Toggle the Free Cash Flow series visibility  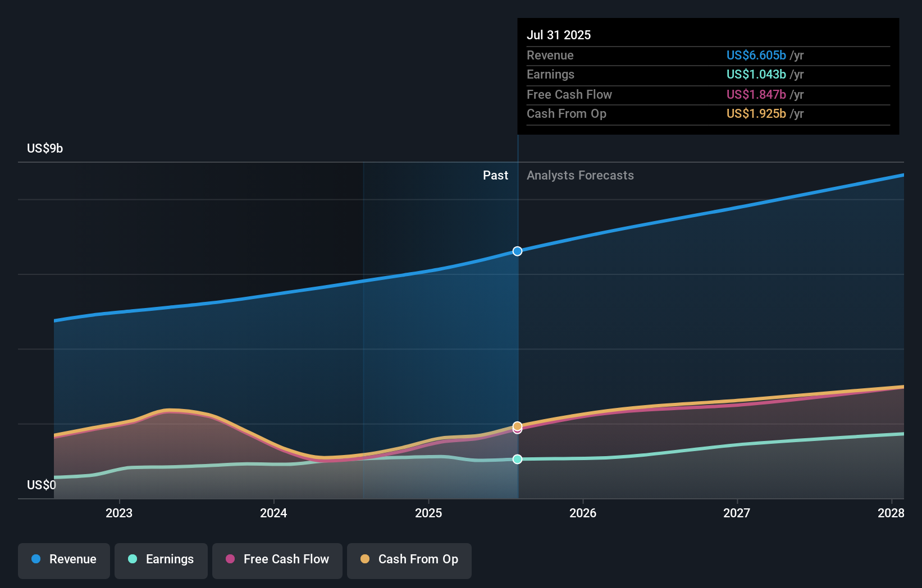277,559
